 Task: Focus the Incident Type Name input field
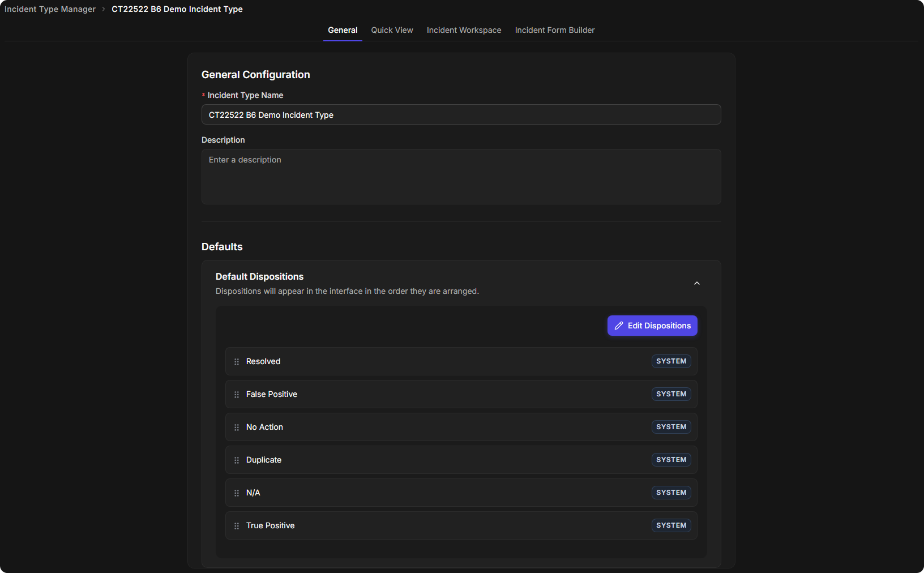point(461,114)
